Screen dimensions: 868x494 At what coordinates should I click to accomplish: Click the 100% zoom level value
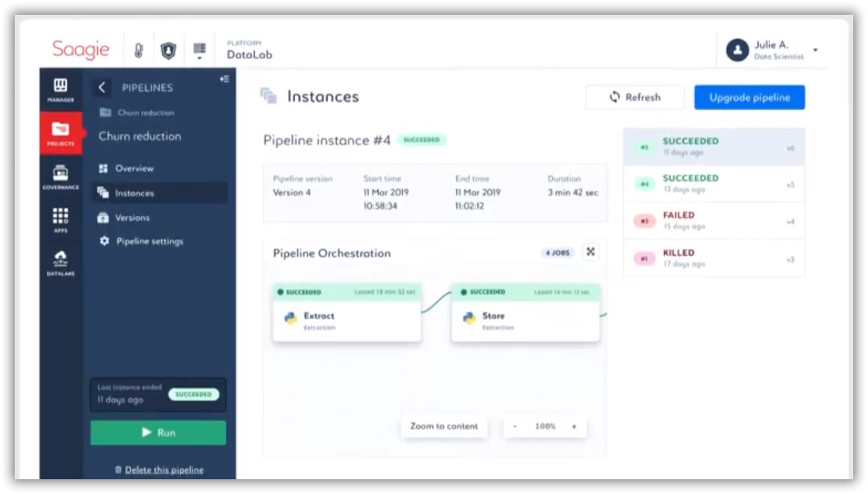pyautogui.click(x=545, y=426)
